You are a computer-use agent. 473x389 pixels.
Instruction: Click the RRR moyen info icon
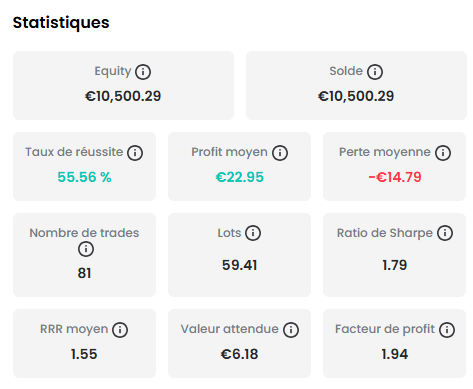120,330
